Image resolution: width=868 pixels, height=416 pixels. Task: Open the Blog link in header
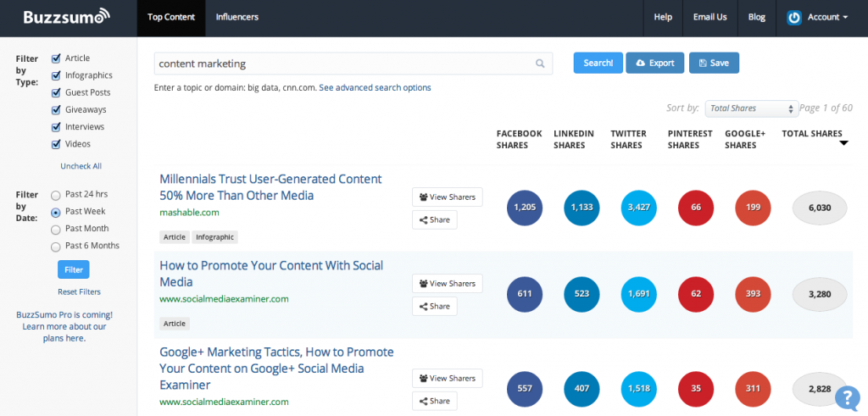[757, 18]
